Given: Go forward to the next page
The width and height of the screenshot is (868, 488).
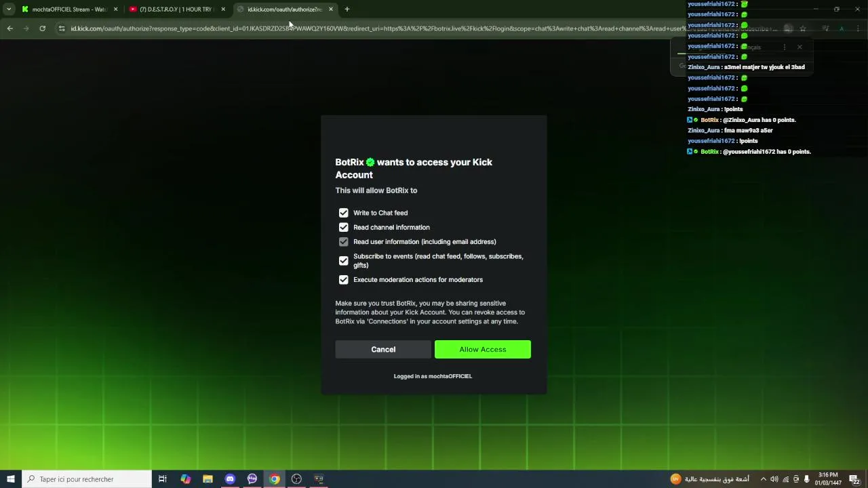Looking at the screenshot, I should point(26,28).
